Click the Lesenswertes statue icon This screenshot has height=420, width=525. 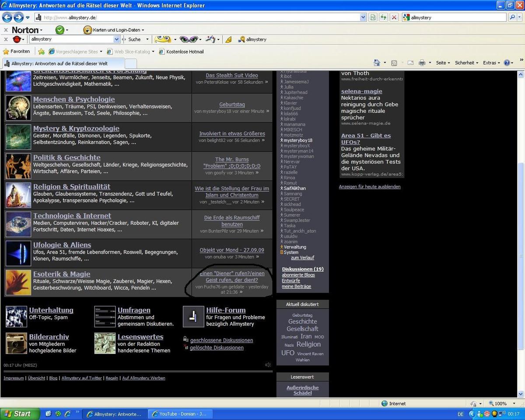click(x=105, y=343)
